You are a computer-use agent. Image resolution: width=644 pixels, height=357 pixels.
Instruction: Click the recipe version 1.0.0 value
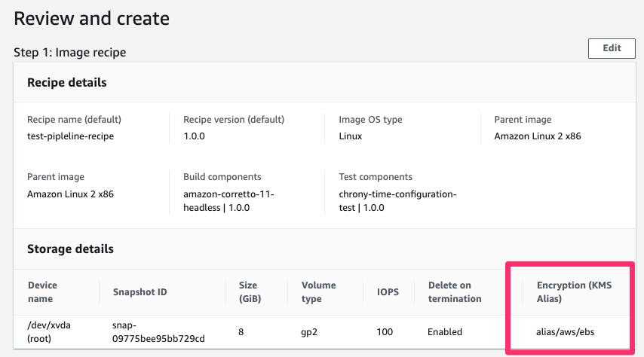coord(194,136)
